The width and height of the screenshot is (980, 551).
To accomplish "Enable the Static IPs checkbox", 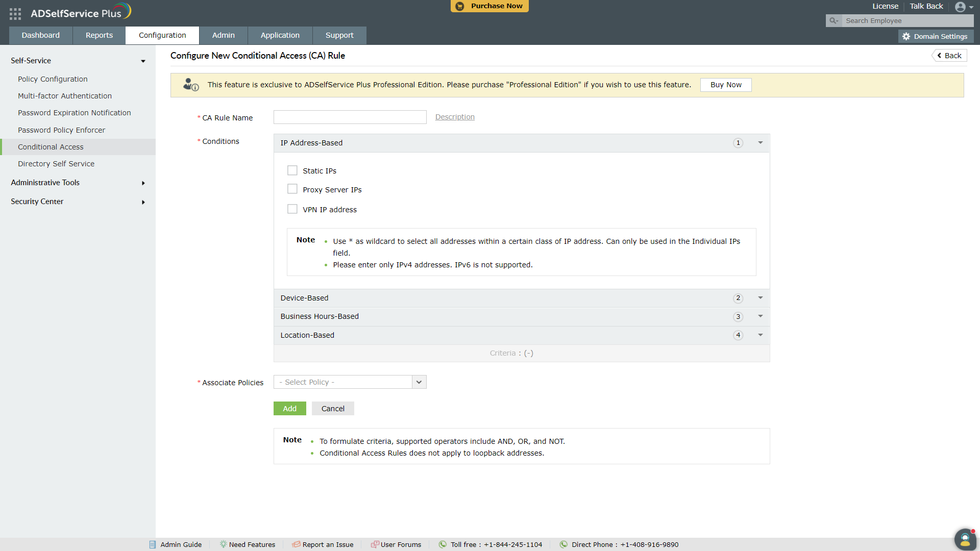I will pos(292,170).
